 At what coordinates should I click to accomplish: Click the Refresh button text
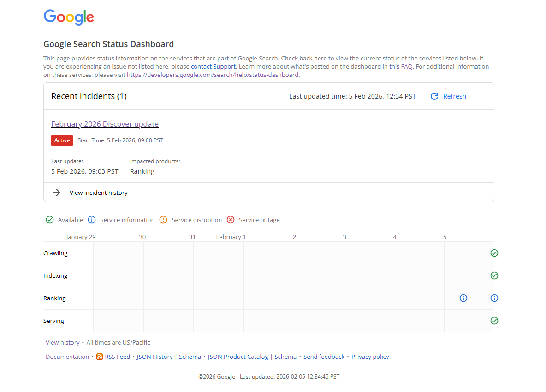click(x=454, y=96)
